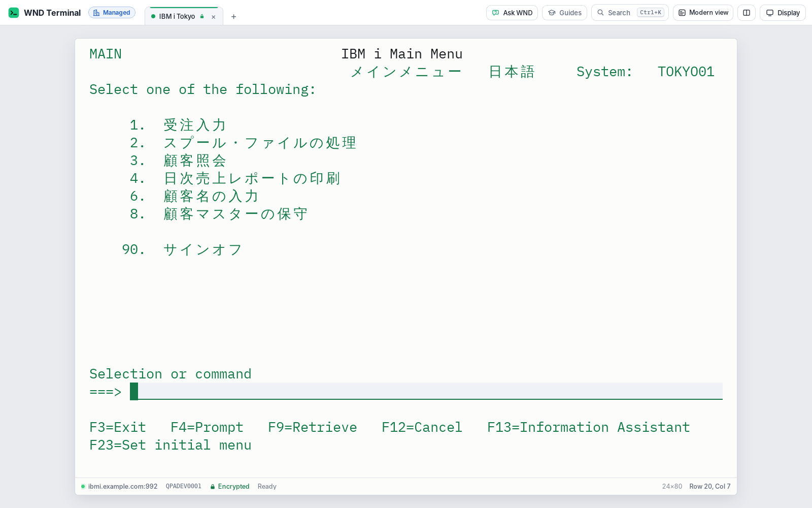Open the Managed badge
Image resolution: width=812 pixels, height=508 pixels.
click(112, 13)
